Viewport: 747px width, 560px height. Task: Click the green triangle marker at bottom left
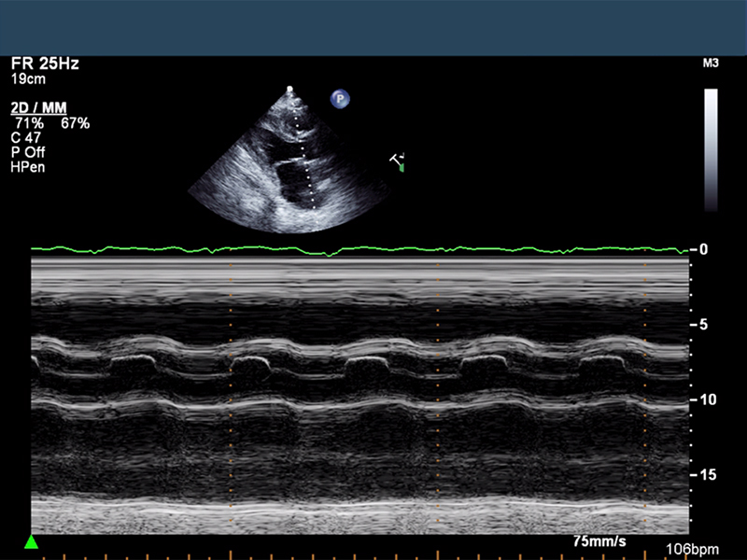31,542
